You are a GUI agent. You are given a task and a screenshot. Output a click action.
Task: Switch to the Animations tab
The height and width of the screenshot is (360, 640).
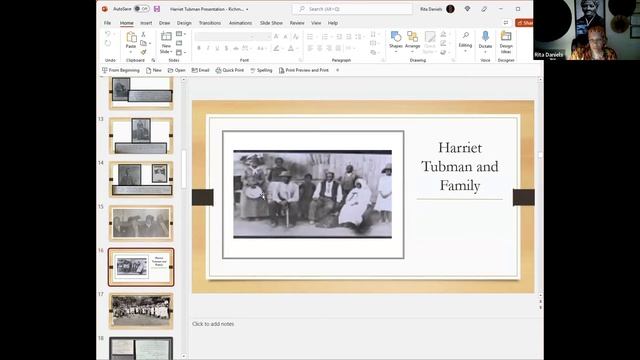coord(240,23)
